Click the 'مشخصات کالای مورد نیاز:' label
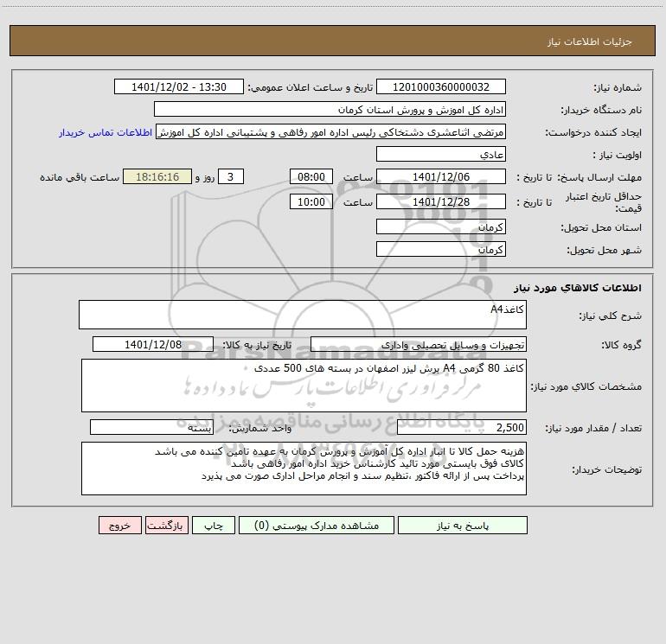 click(x=586, y=386)
